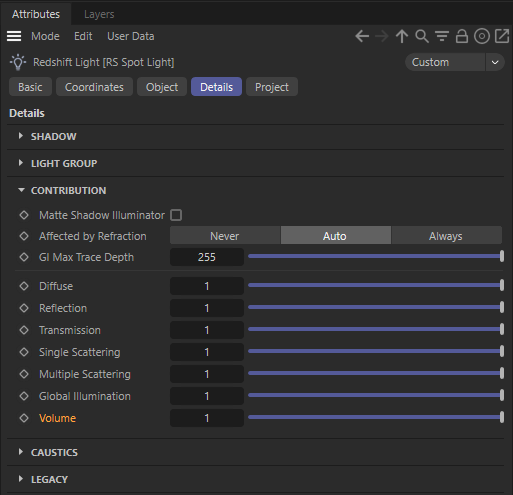This screenshot has height=495, width=513.
Task: Open the Custom preset dropdown arrow
Action: pos(495,62)
